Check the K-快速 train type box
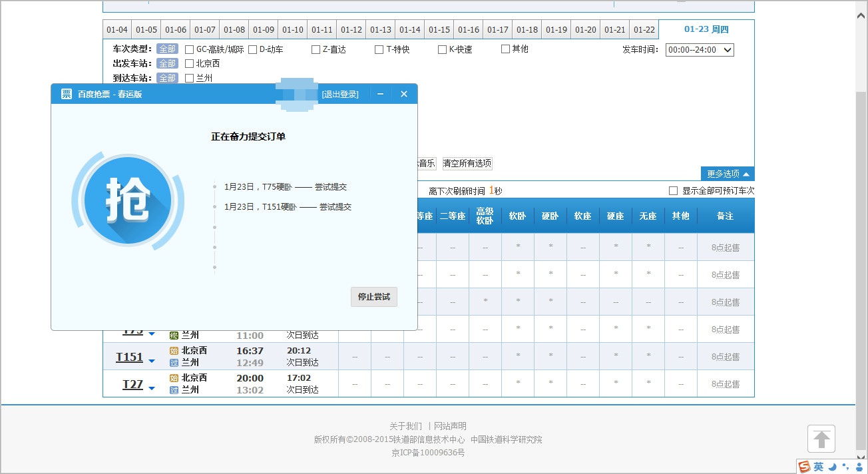 (x=442, y=49)
